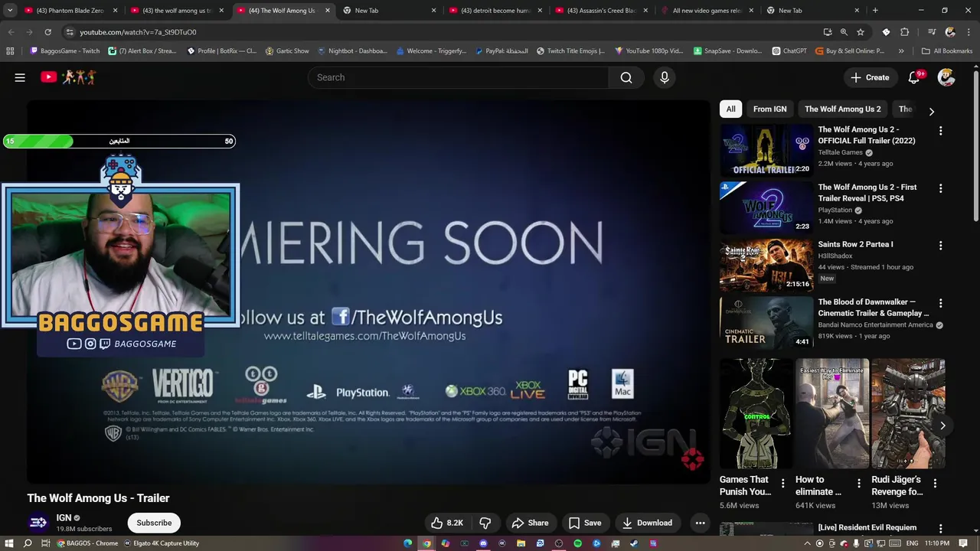Image resolution: width=980 pixels, height=551 pixels.
Task: Open a new Chrome tab
Action: coord(875,11)
